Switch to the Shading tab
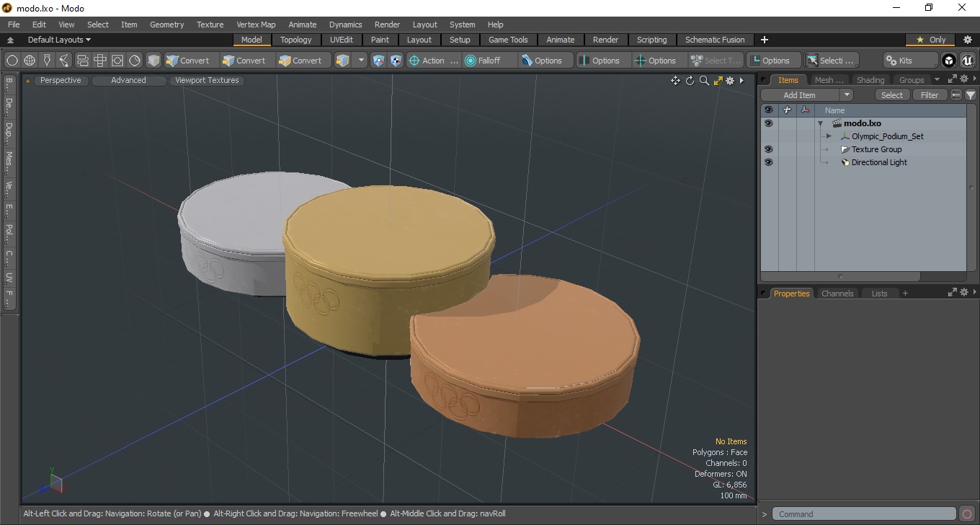Image resolution: width=980 pixels, height=525 pixels. [870, 80]
